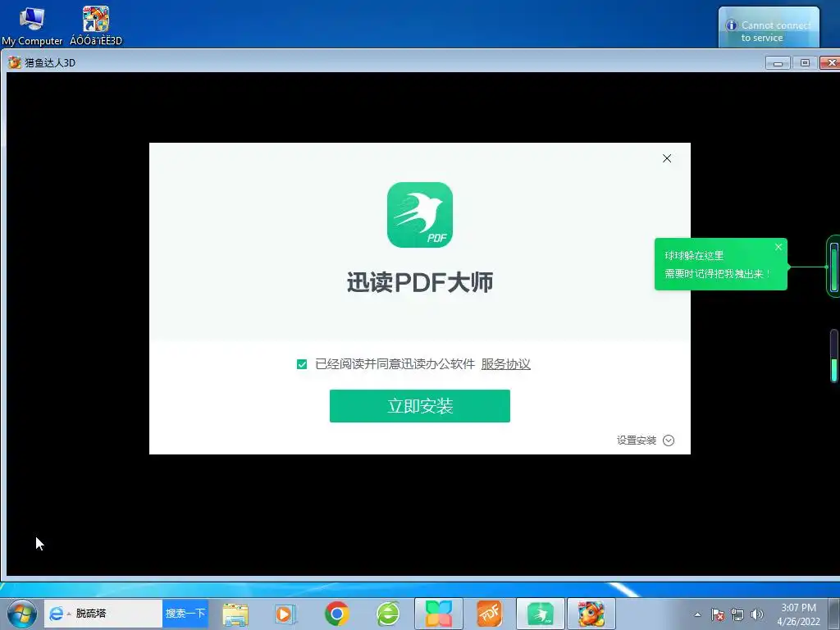Viewport: 840px width, 630px height.
Task: Open the network tray icon
Action: coord(737,614)
